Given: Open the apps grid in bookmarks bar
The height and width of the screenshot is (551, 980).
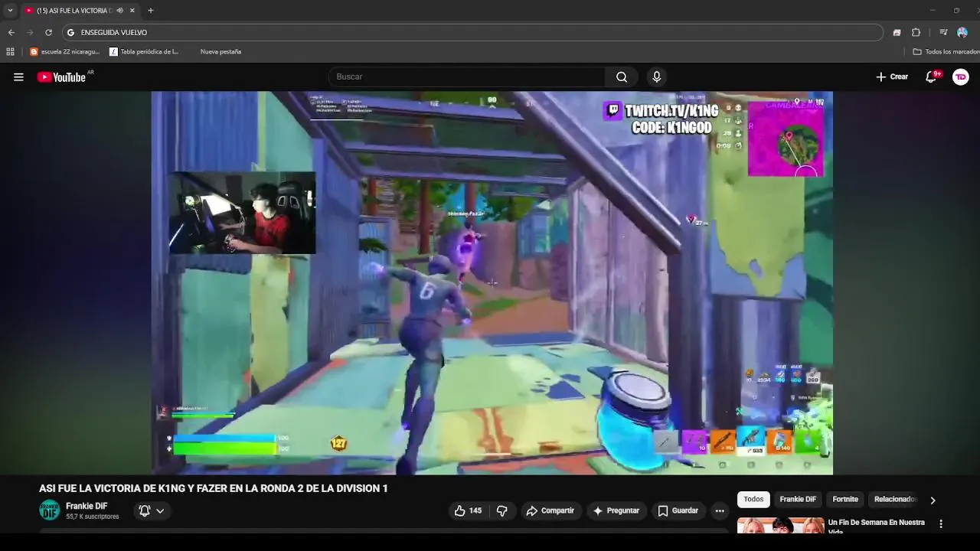Looking at the screenshot, I should click(10, 51).
